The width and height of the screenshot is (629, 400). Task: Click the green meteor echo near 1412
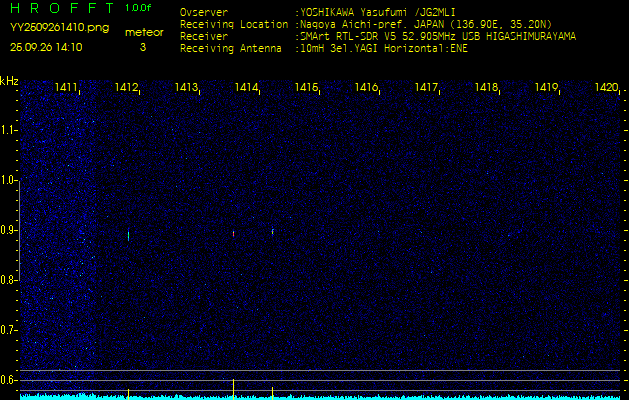128,236
